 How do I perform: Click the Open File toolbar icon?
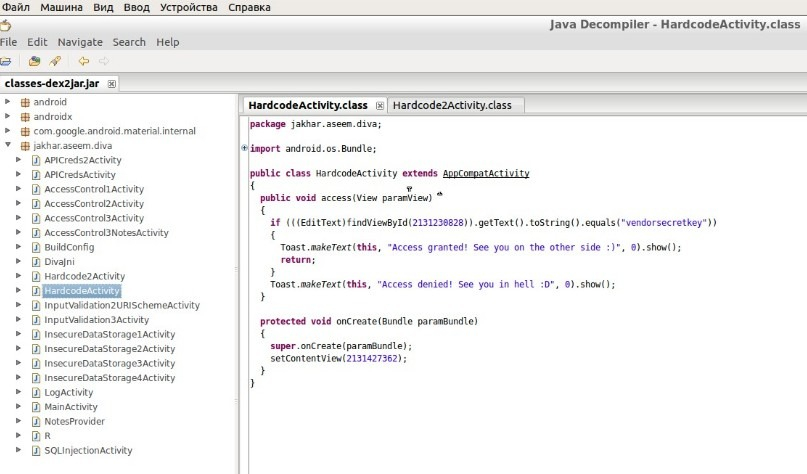(x=5, y=61)
